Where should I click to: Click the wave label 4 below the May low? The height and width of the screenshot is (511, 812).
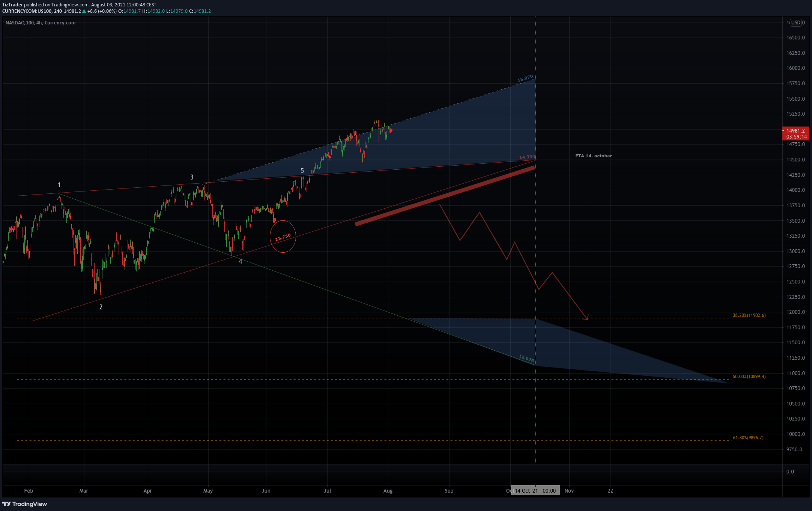coord(241,261)
